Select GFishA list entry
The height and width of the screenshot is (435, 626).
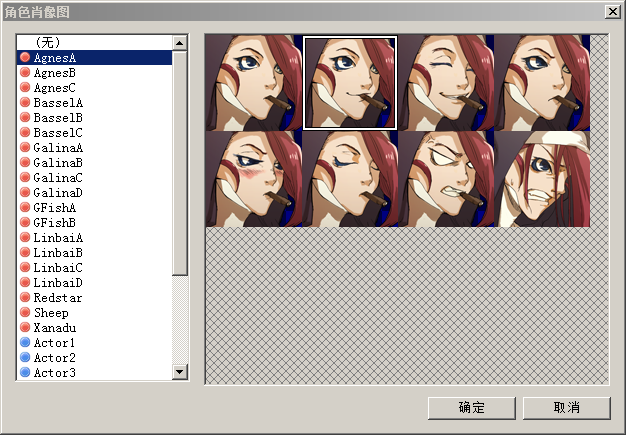pos(95,208)
